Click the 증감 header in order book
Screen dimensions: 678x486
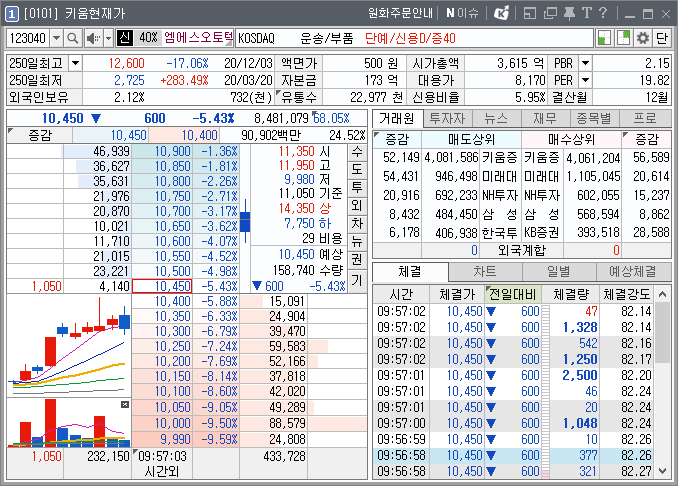[x=40, y=135]
